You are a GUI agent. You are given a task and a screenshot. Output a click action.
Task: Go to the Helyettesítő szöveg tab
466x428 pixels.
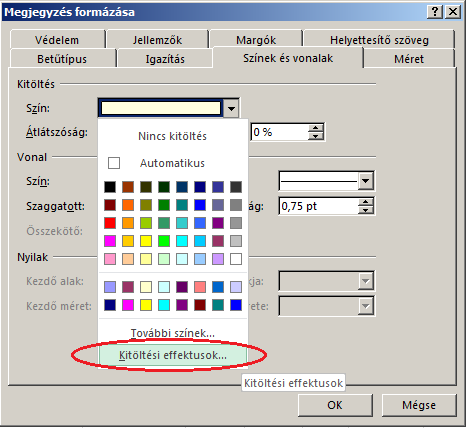point(379,40)
